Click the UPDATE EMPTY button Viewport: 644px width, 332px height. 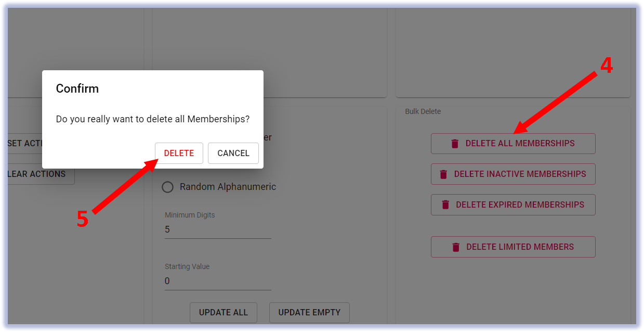309,313
